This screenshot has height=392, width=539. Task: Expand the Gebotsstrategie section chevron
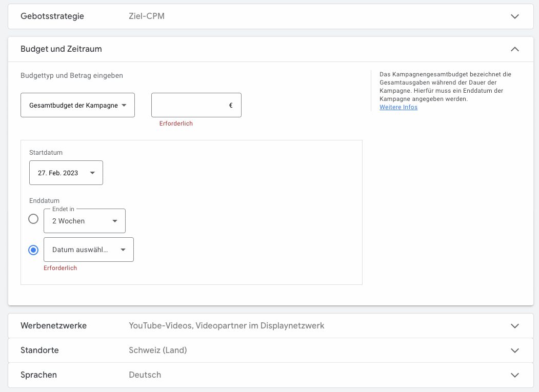click(x=514, y=16)
